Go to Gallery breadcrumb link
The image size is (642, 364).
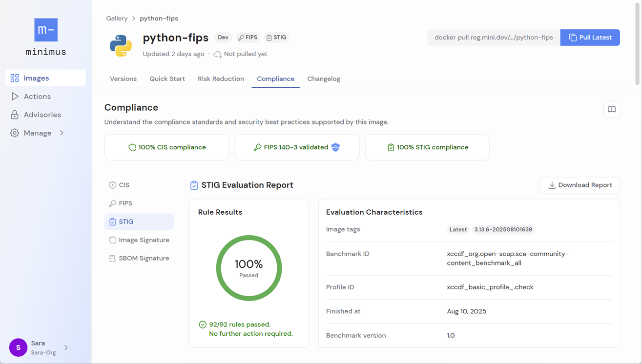[x=117, y=19]
